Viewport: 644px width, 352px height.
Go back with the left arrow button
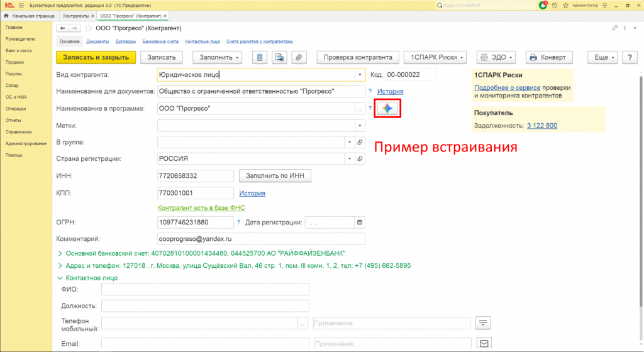tap(62, 28)
